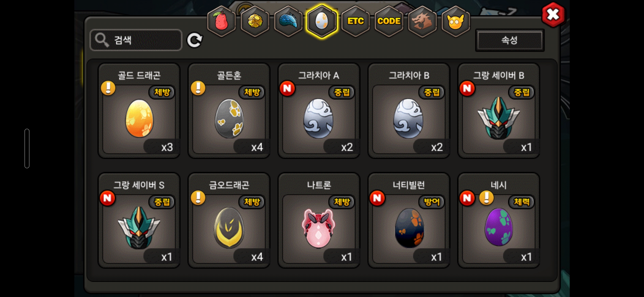Select the 골든혼 egg card
Image resolution: width=644 pixels, height=297 pixels.
(x=229, y=111)
